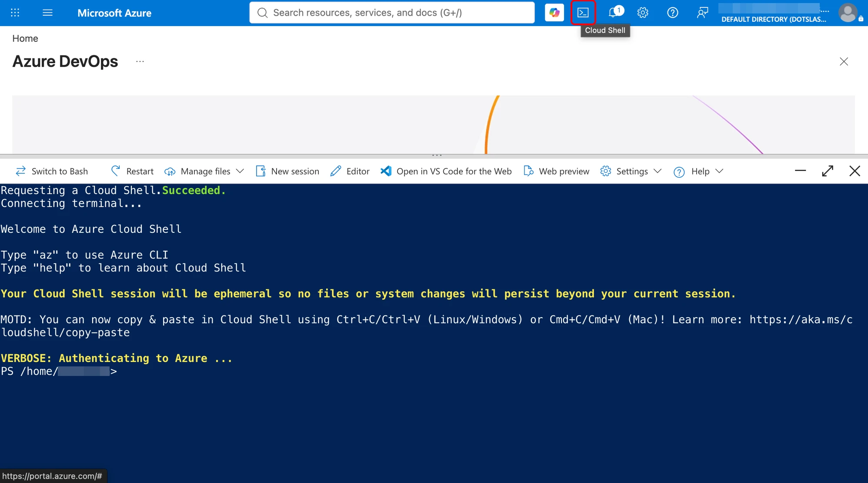
Task: Open the Help question mark in header
Action: (x=672, y=13)
